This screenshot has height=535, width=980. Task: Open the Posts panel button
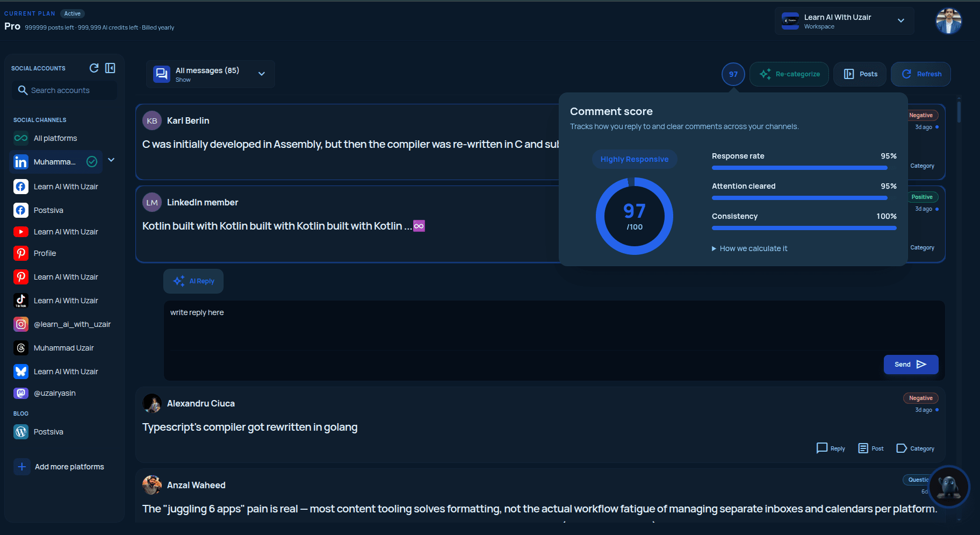860,74
